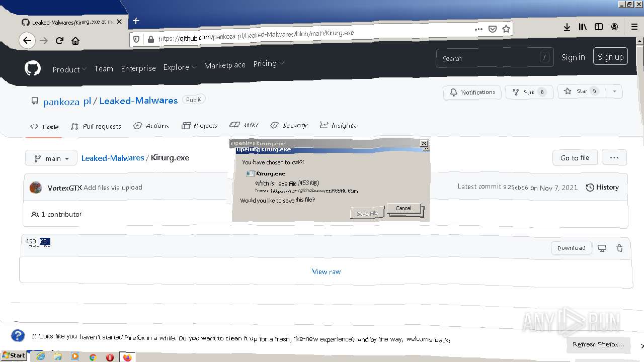Open the commit History link
Image resolution: width=644 pixels, height=362 pixels.
[602, 187]
